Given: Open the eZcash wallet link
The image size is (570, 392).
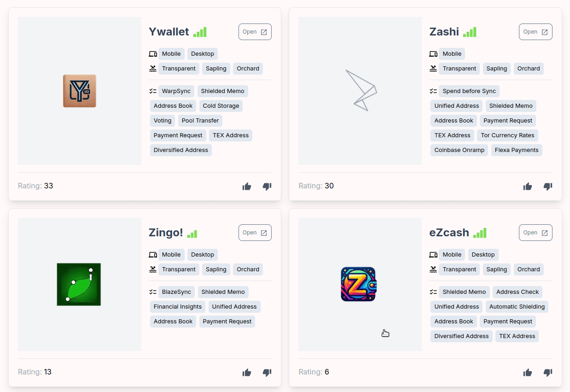Looking at the screenshot, I should (535, 233).
